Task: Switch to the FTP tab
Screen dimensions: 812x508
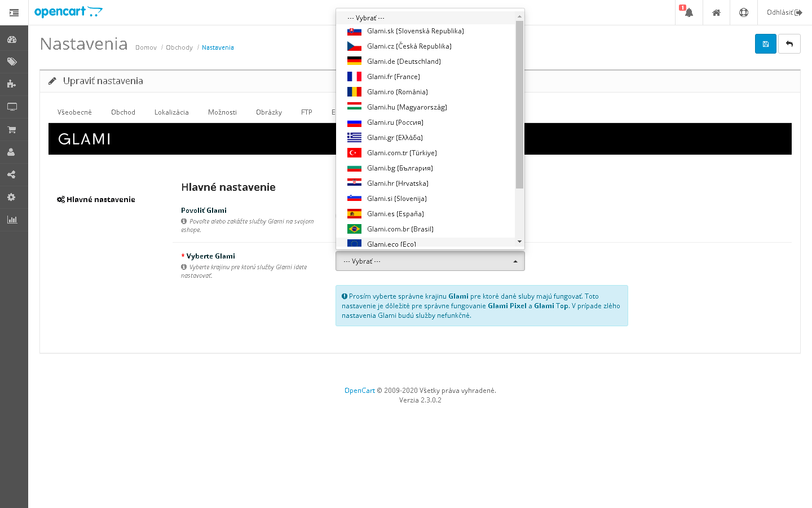Action: [307, 112]
